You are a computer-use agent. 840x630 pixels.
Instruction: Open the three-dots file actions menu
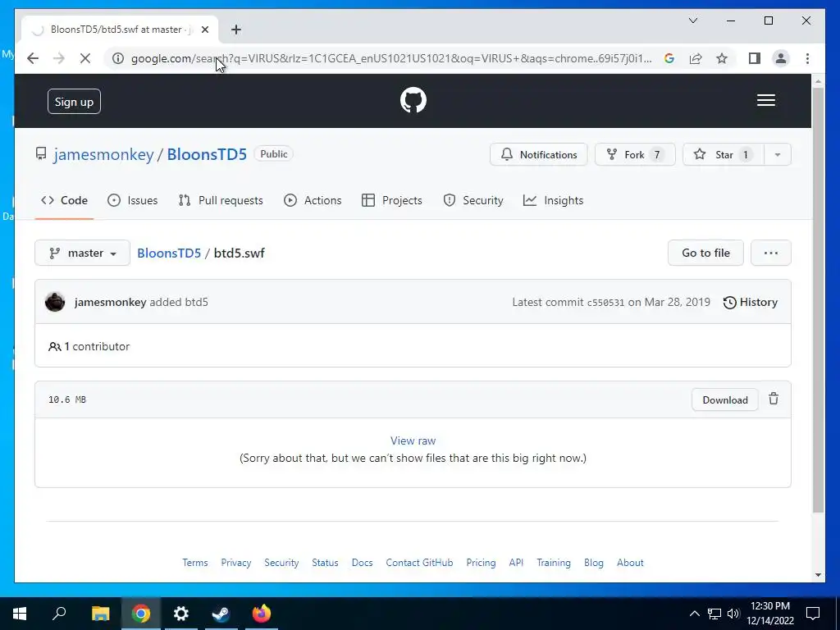click(x=771, y=253)
